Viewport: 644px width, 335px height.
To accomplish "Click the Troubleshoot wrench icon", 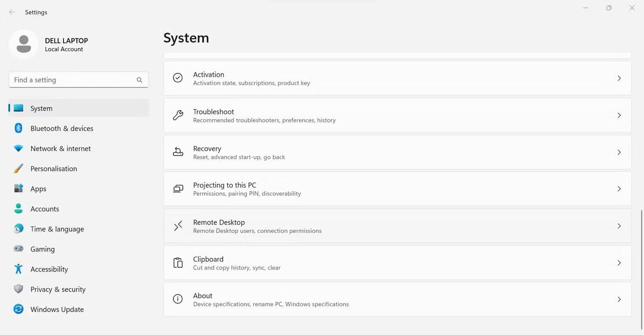I will tap(178, 115).
